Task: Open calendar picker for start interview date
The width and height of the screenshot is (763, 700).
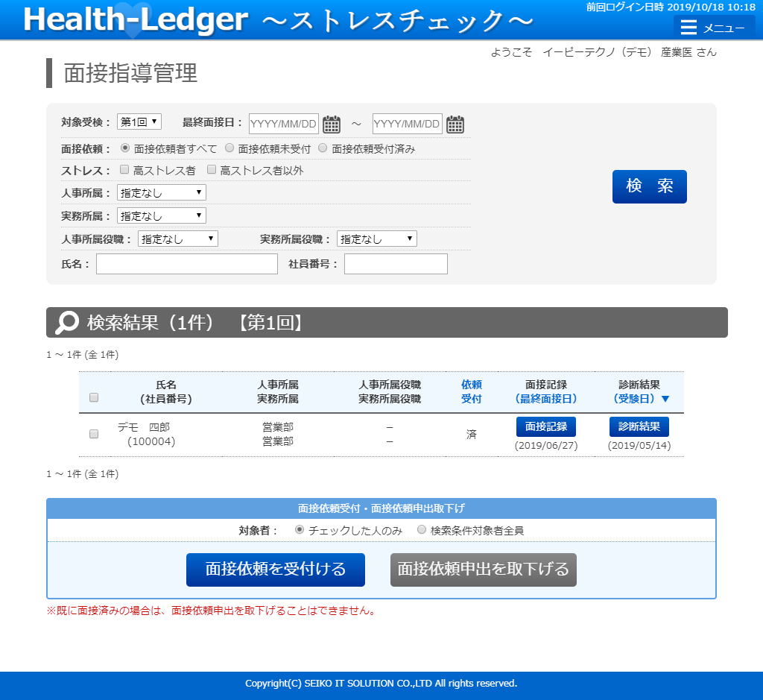Action: click(332, 124)
